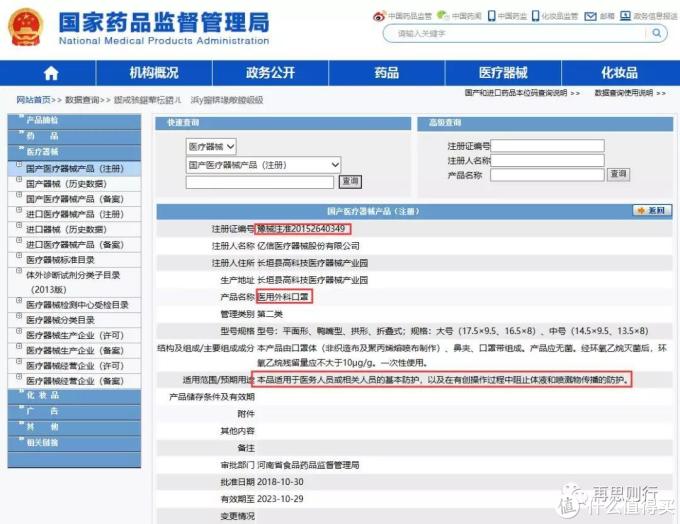Open the 国产医疗器械产品(注册) dropdown
Screen dimensions: 680x524
(x=264, y=165)
